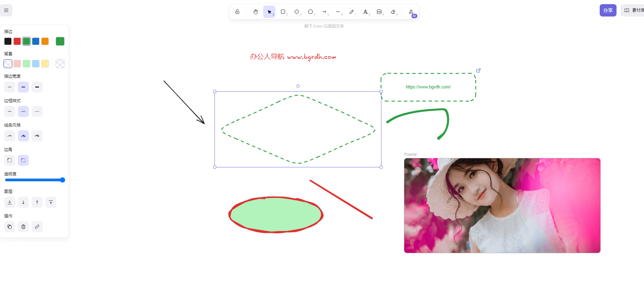
Task: Open the 素材库 library panel
Action: [x=633, y=10]
